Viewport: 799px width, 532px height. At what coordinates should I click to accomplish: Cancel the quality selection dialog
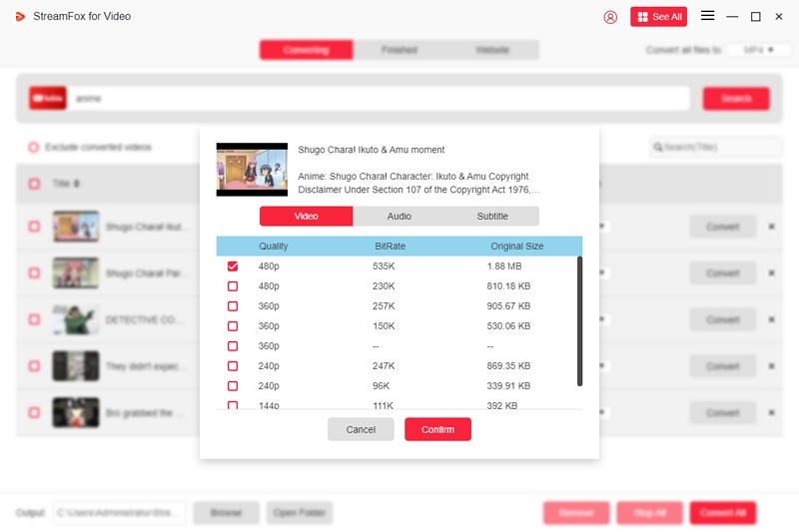[x=361, y=429]
